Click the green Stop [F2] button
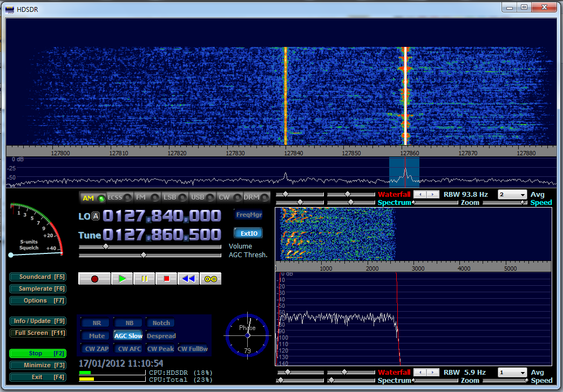This screenshot has width=563, height=392. click(x=38, y=353)
